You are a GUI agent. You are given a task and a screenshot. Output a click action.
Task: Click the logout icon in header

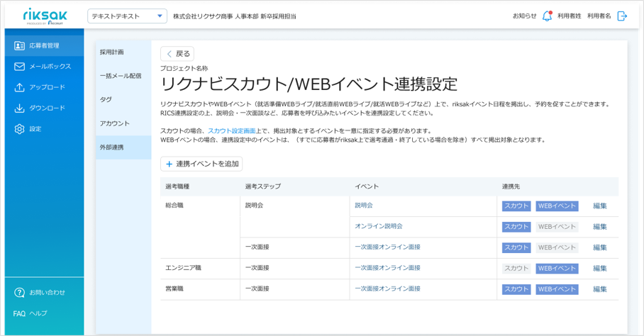622,16
